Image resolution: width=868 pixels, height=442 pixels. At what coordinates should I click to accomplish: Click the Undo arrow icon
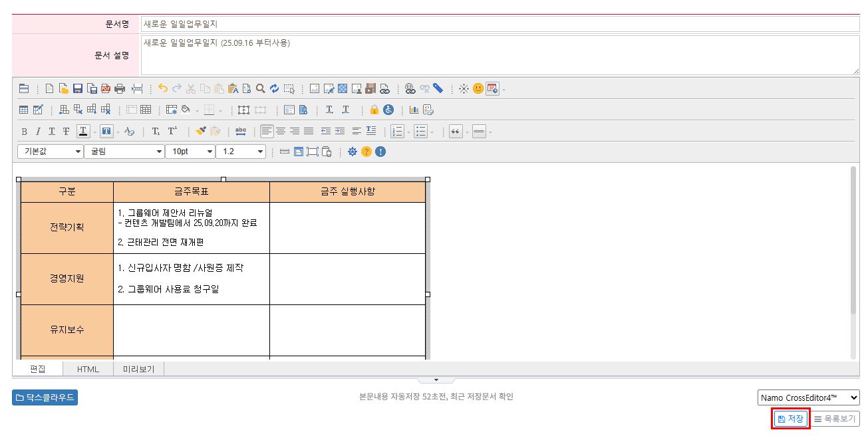163,88
